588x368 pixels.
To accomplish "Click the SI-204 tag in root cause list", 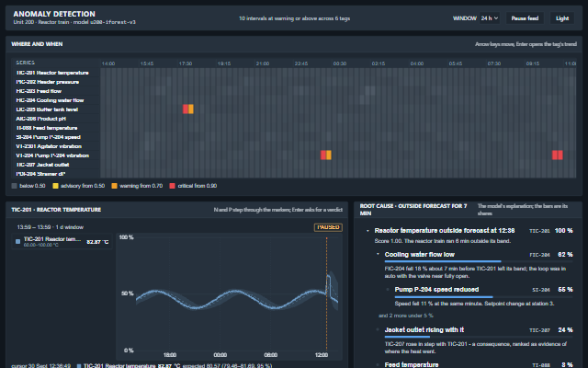I will (541, 290).
